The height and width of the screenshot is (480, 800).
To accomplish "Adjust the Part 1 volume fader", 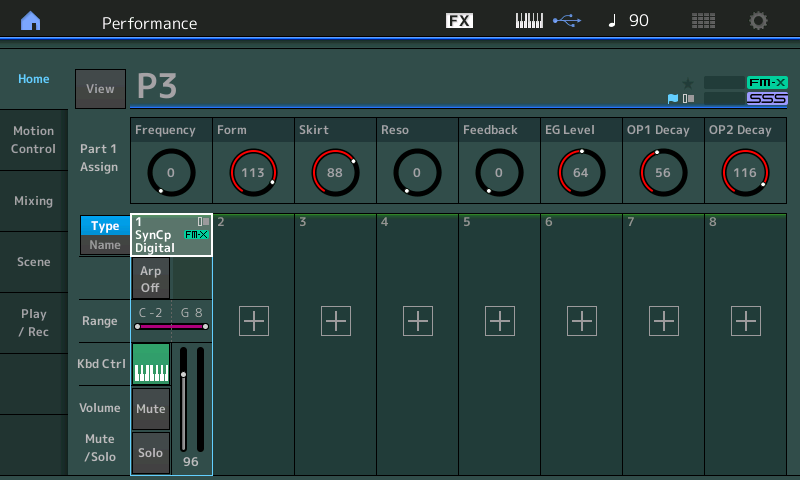I will point(184,376).
